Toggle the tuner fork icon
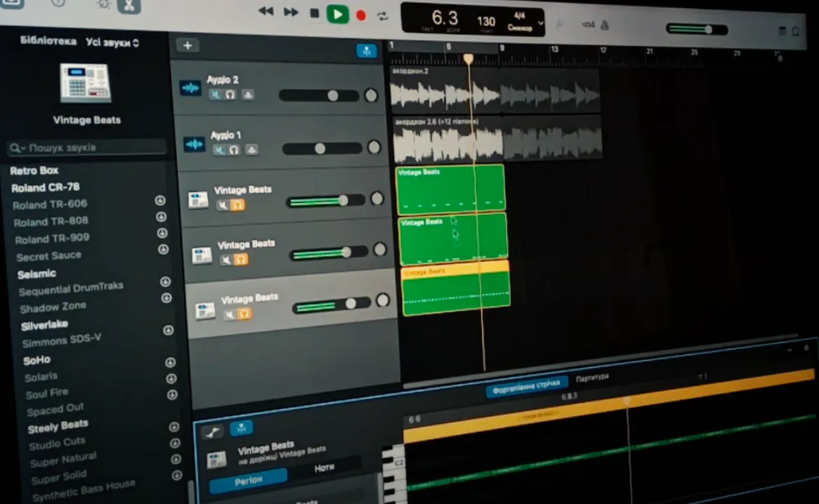819x504 pixels. click(559, 24)
